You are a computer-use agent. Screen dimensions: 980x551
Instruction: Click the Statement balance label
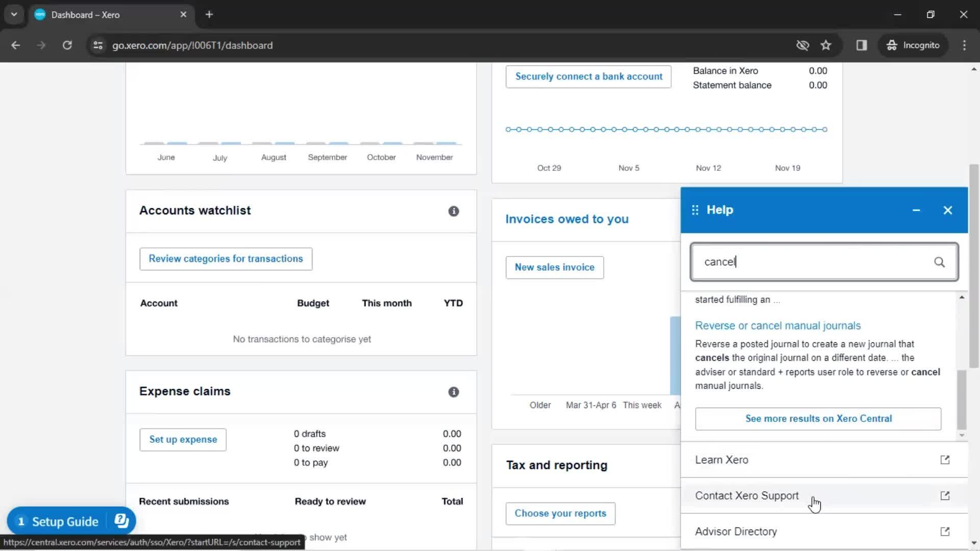(732, 86)
